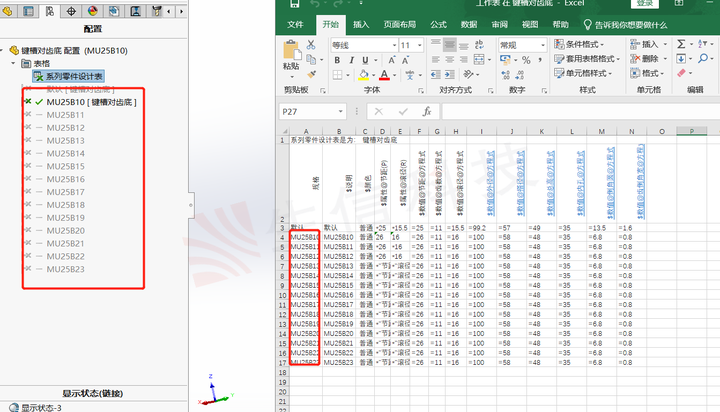Click the 条件格式 button

pos(579,45)
